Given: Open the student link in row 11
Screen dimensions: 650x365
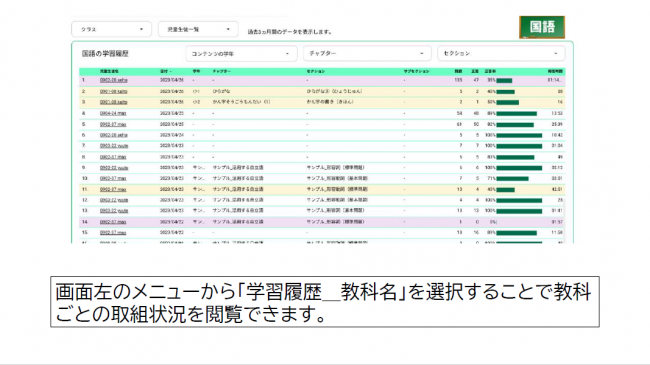Looking at the screenshot, I should [113, 190].
